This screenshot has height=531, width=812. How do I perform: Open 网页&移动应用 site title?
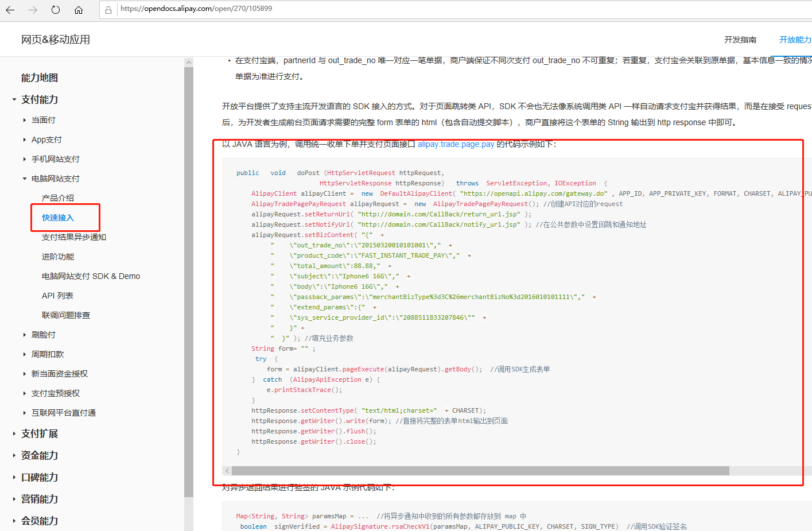tap(56, 40)
